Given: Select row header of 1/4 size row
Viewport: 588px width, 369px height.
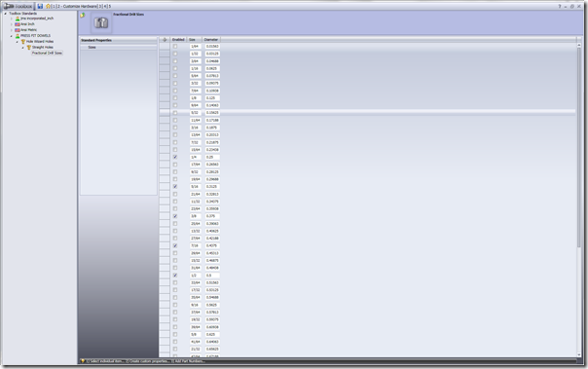Looking at the screenshot, I should (x=165, y=157).
